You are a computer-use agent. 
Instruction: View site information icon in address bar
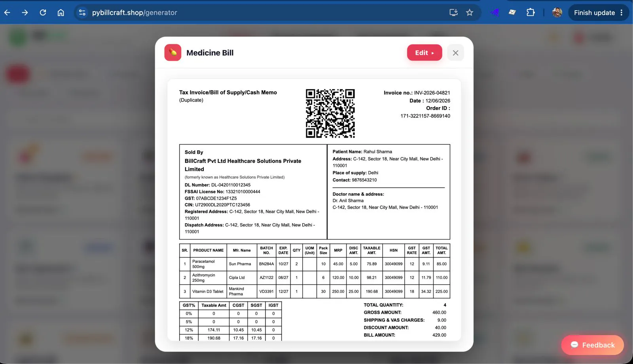point(82,13)
